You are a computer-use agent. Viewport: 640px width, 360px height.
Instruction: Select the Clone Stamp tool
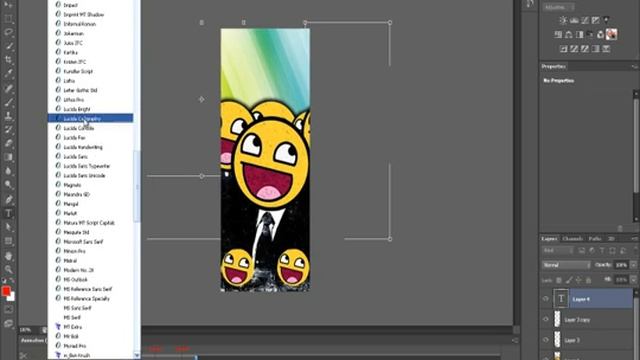8,116
